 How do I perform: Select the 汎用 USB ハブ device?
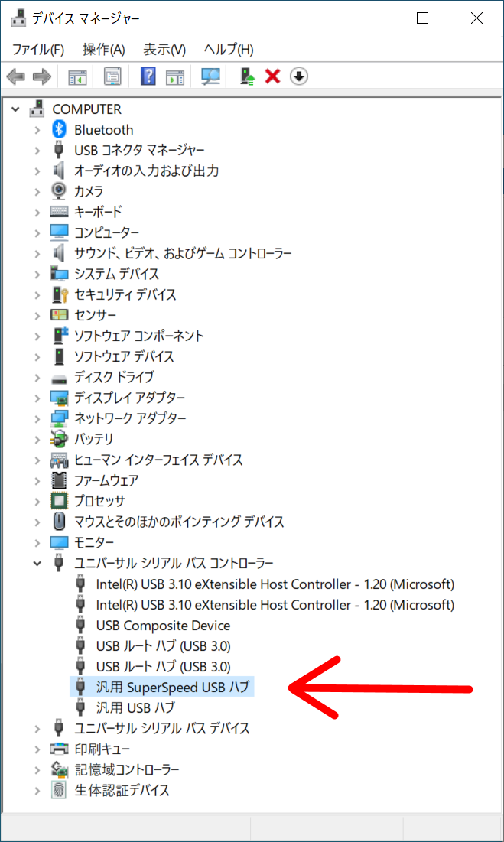135,708
